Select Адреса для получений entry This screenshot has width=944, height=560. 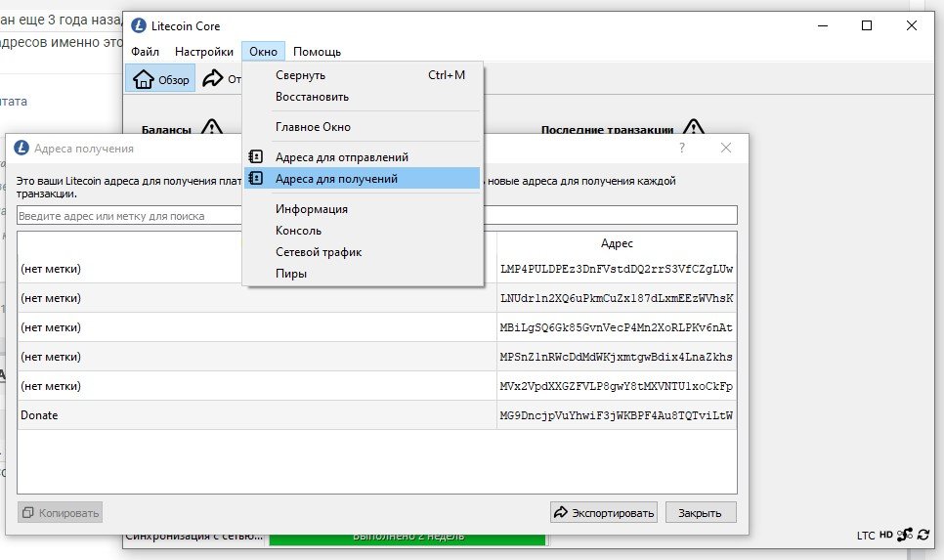(362, 179)
